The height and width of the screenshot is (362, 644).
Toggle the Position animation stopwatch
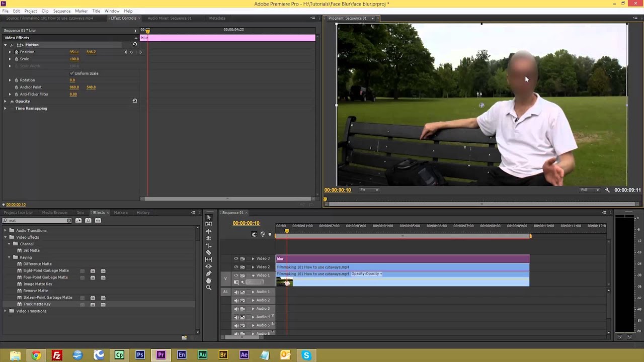[16, 52]
